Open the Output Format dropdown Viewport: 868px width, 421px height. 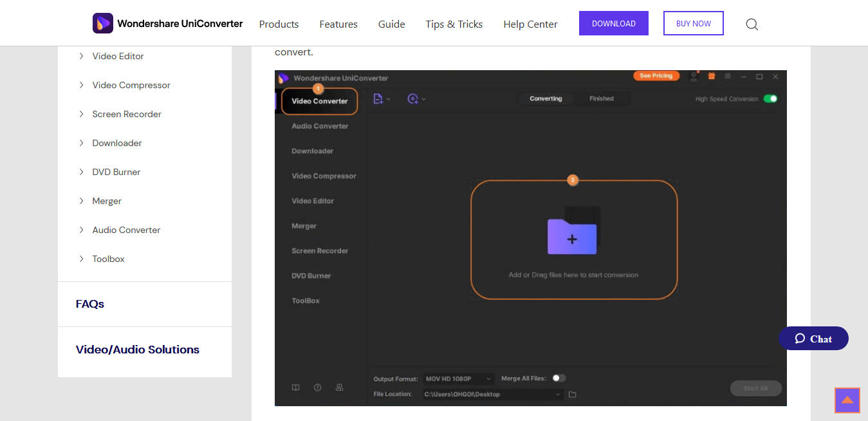(458, 379)
